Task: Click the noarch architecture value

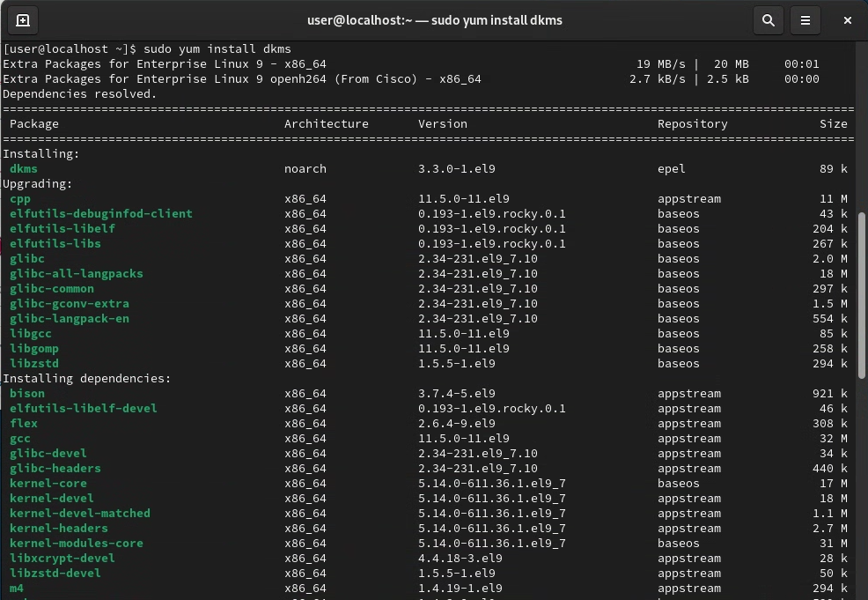Action: point(305,168)
